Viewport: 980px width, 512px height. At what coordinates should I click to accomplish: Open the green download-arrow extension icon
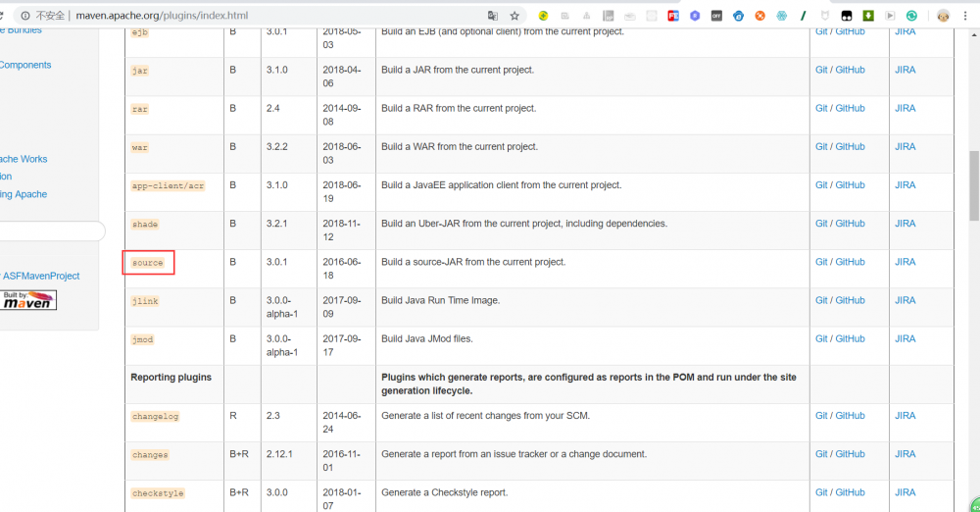(x=868, y=16)
